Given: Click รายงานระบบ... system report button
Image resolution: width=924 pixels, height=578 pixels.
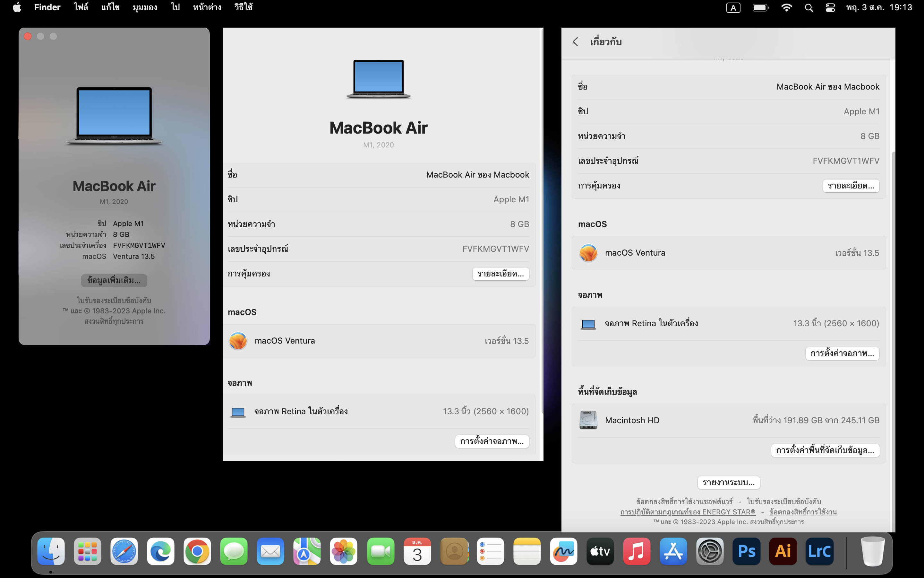Looking at the screenshot, I should pyautogui.click(x=729, y=482).
